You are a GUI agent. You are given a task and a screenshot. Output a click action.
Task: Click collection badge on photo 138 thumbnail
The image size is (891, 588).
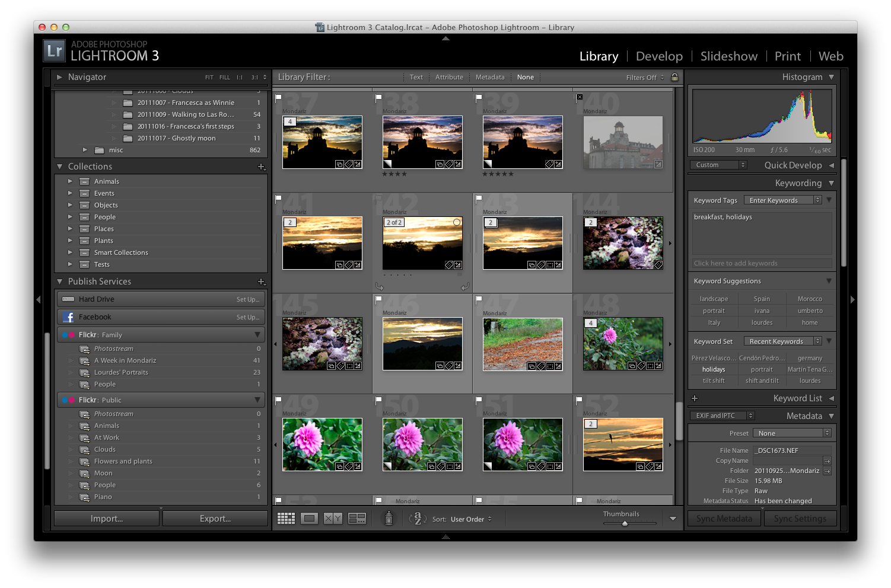coord(440,164)
